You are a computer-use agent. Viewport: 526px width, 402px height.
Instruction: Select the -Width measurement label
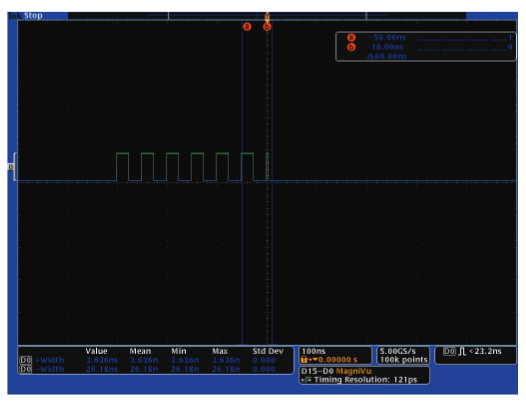click(50, 369)
